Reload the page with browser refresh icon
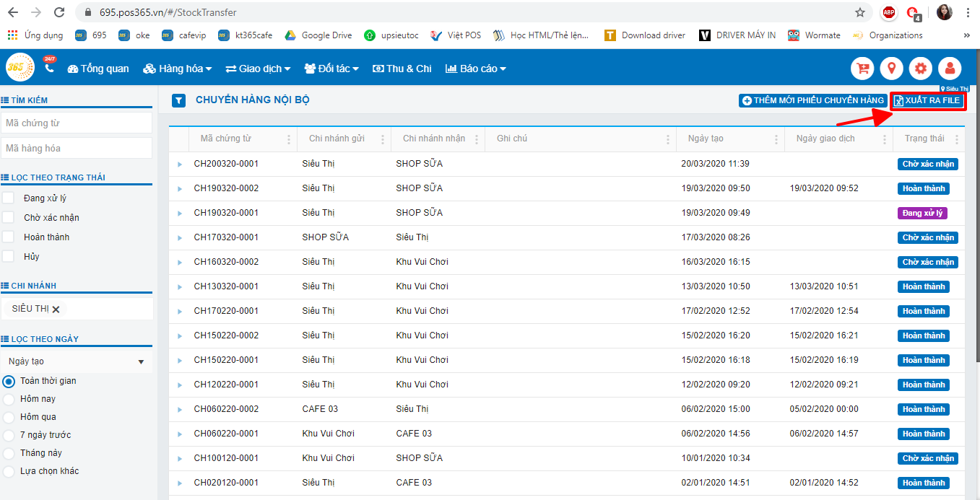The image size is (980, 500). point(60,12)
